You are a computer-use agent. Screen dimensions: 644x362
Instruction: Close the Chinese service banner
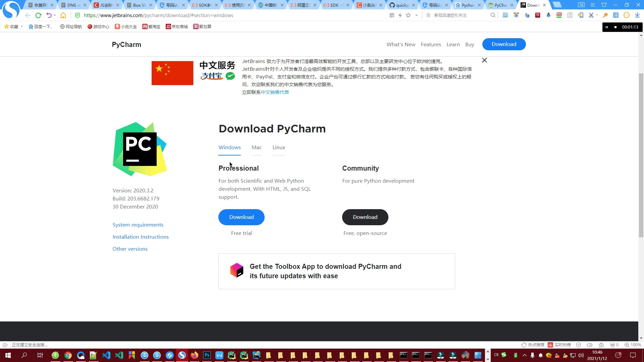(484, 60)
